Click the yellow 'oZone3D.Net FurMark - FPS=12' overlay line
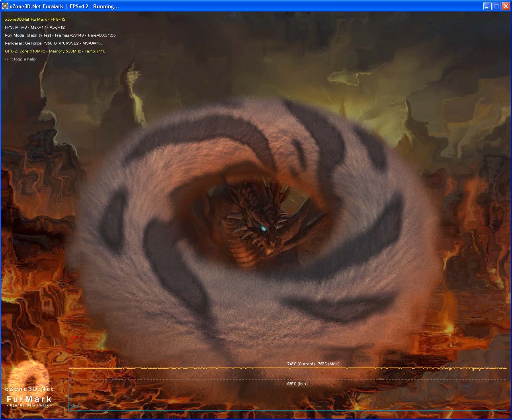 click(x=35, y=19)
